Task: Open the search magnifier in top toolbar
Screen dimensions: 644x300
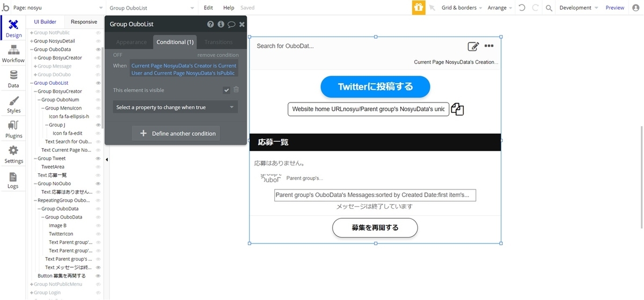Action: click(x=549, y=8)
